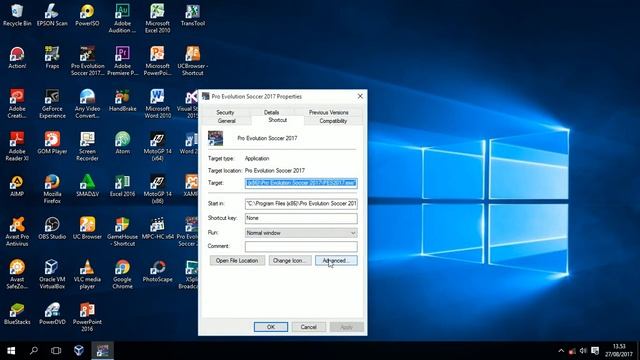The width and height of the screenshot is (640, 360).
Task: Select the Mozilla Firefox desktop icon
Action: tap(52, 189)
